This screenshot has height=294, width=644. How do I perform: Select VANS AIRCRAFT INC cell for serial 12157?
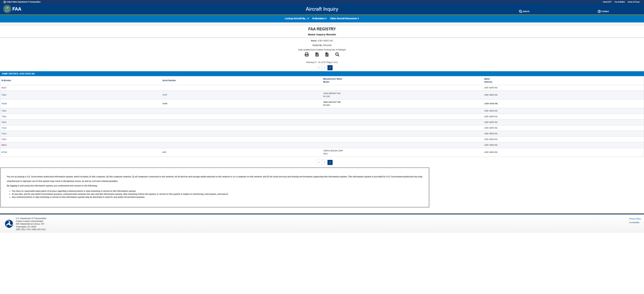[332, 93]
